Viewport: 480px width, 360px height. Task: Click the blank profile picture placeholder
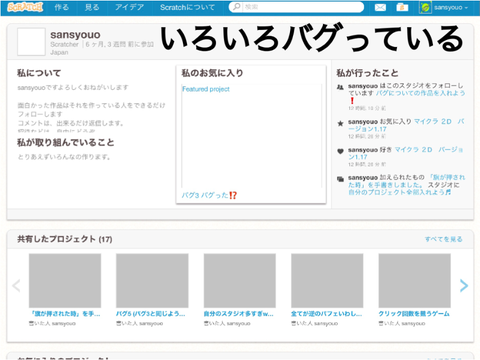click(x=31, y=42)
